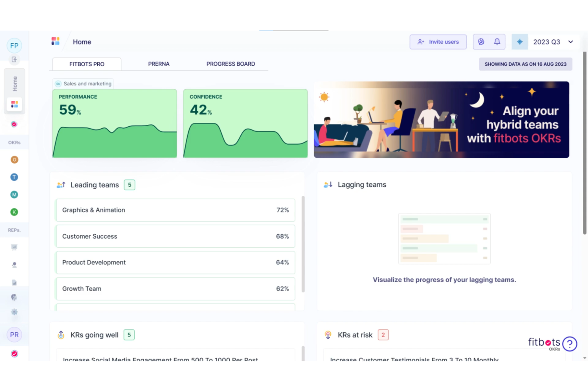This screenshot has height=392, width=588.
Task: Click the person report icon under REPs
Action: click(14, 265)
